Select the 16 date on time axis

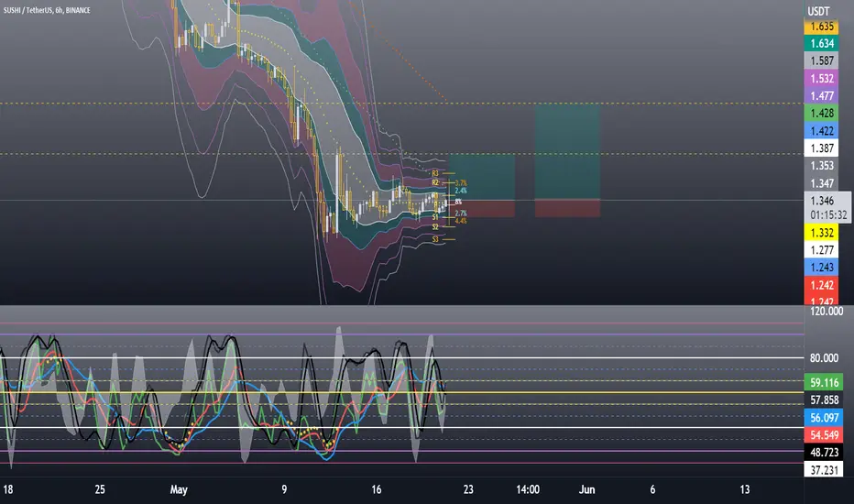tap(377, 489)
